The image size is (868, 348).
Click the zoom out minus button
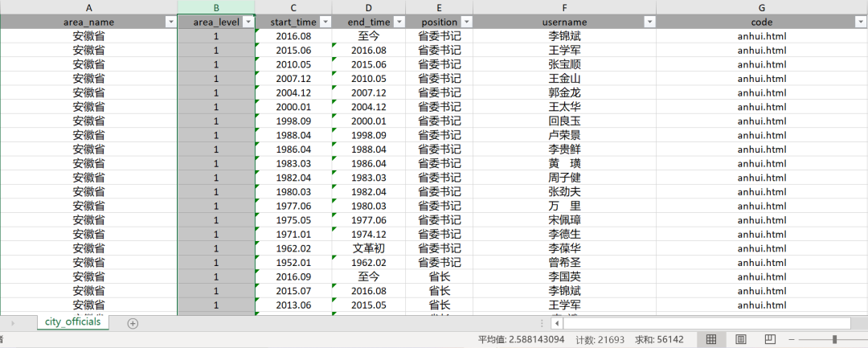[x=792, y=339]
